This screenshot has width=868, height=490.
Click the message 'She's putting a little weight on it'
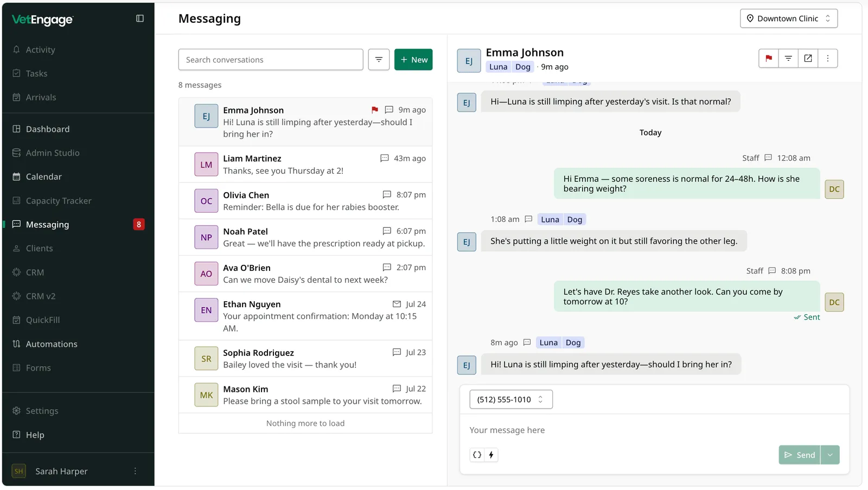[x=614, y=241]
